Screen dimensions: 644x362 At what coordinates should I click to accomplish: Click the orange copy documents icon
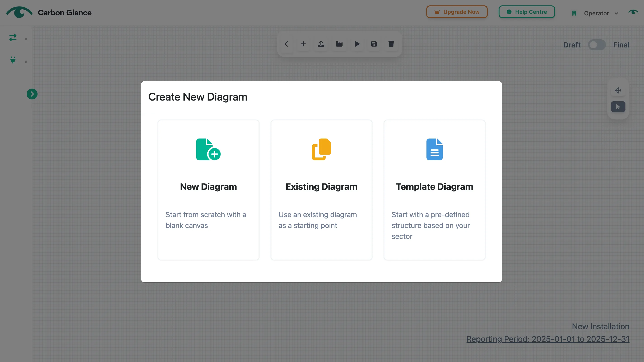pyautogui.click(x=322, y=149)
